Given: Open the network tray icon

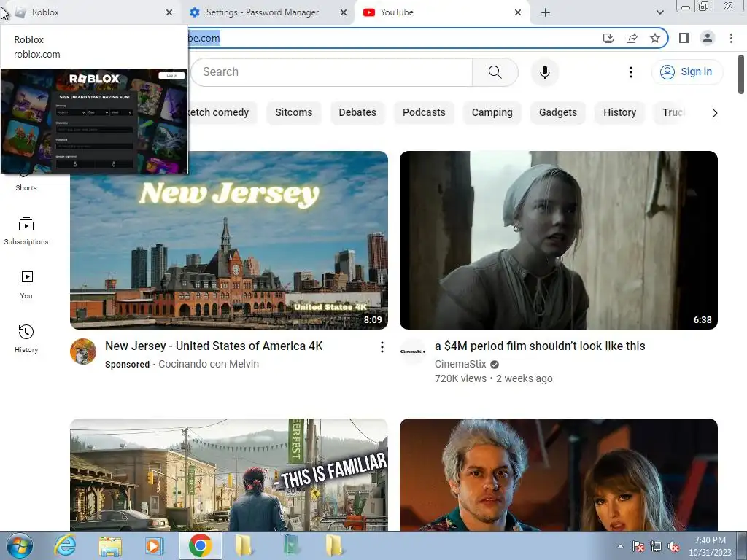Looking at the screenshot, I should (656, 546).
